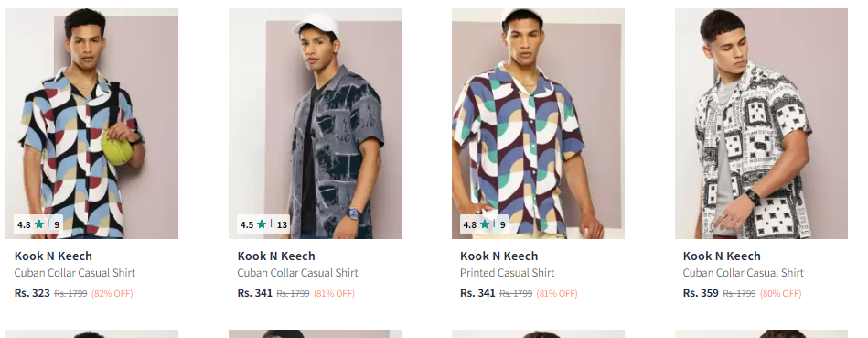Select the Printed Casual Shirt title

pyautogui.click(x=507, y=273)
